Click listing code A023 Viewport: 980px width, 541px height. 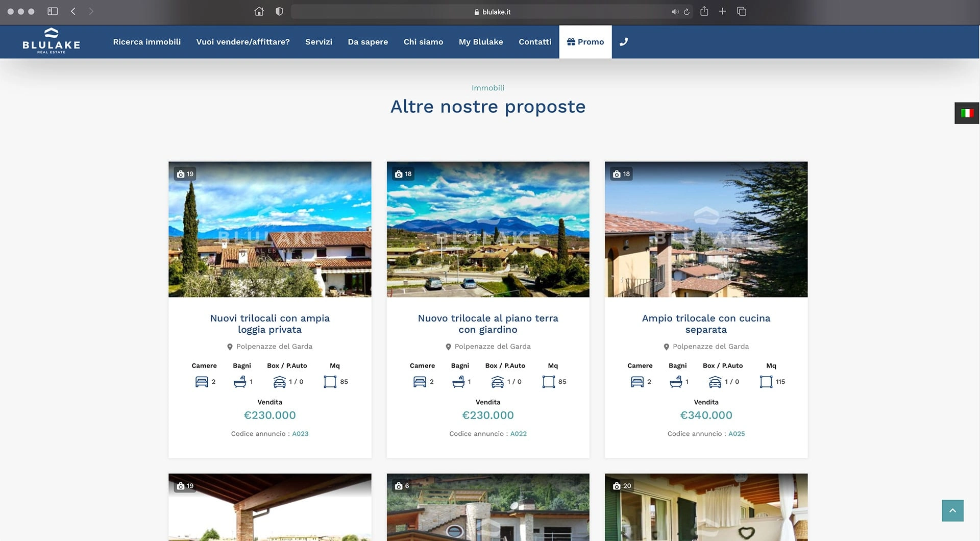click(300, 434)
